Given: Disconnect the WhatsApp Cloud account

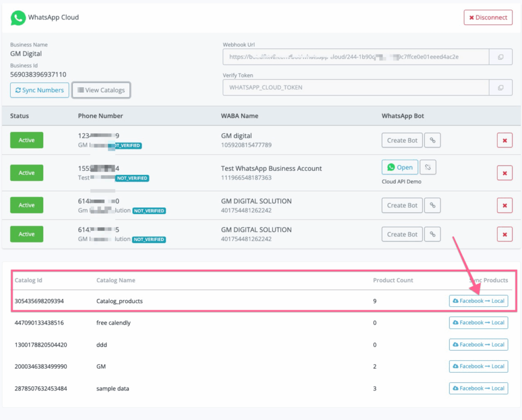Looking at the screenshot, I should [487, 17].
